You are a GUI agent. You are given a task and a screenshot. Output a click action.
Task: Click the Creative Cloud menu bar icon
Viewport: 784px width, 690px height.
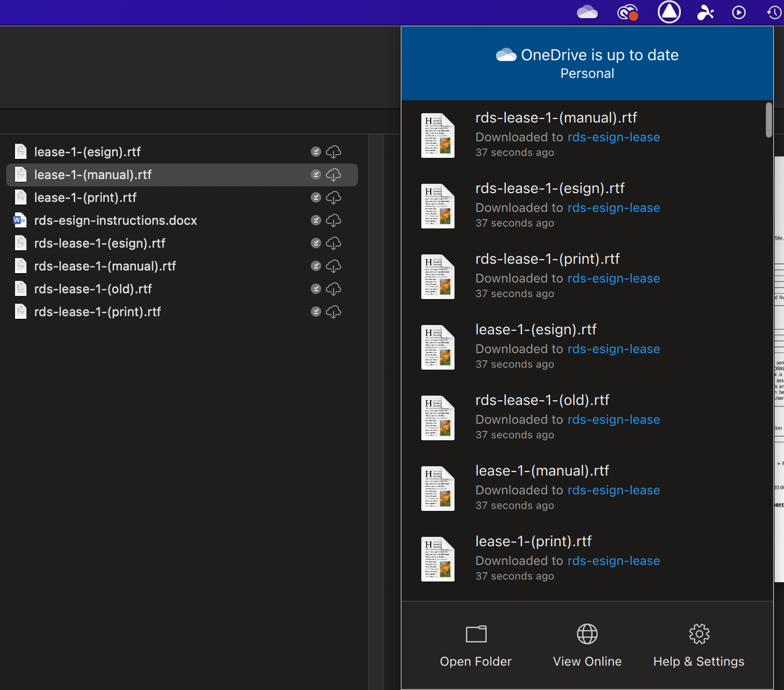pyautogui.click(x=627, y=12)
